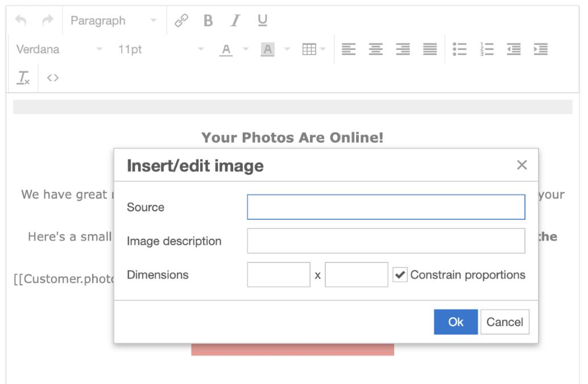The image size is (588, 384).
Task: Confirm the dialog with Ok
Action: (x=456, y=322)
